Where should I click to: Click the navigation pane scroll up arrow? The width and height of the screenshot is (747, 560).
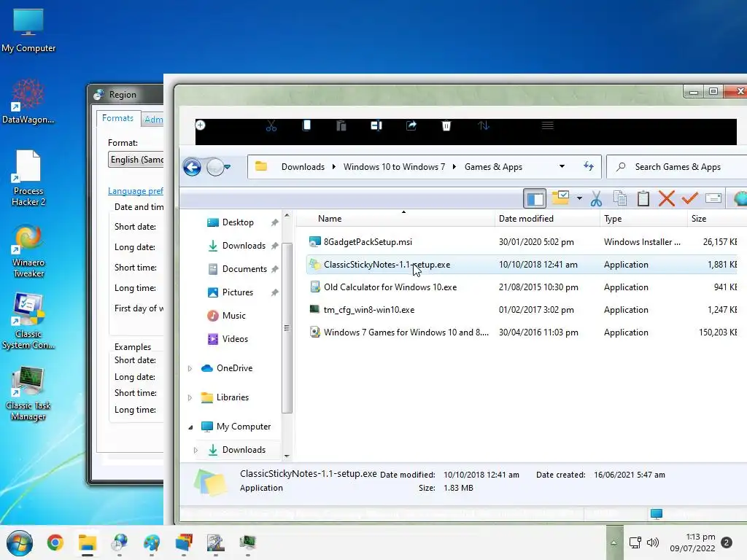coord(287,215)
